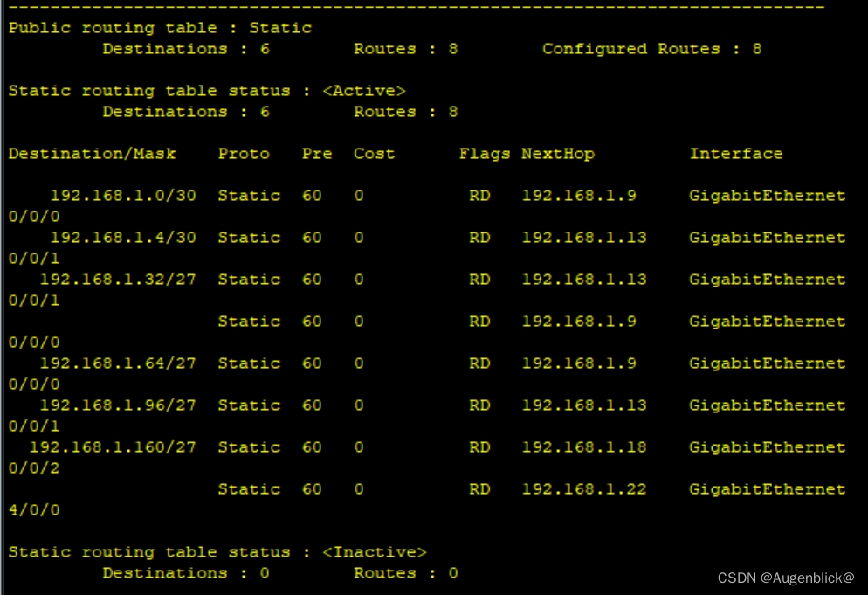The height and width of the screenshot is (595, 868).
Task: Click the 'Public routing table : Static' heading
Action: tap(160, 28)
